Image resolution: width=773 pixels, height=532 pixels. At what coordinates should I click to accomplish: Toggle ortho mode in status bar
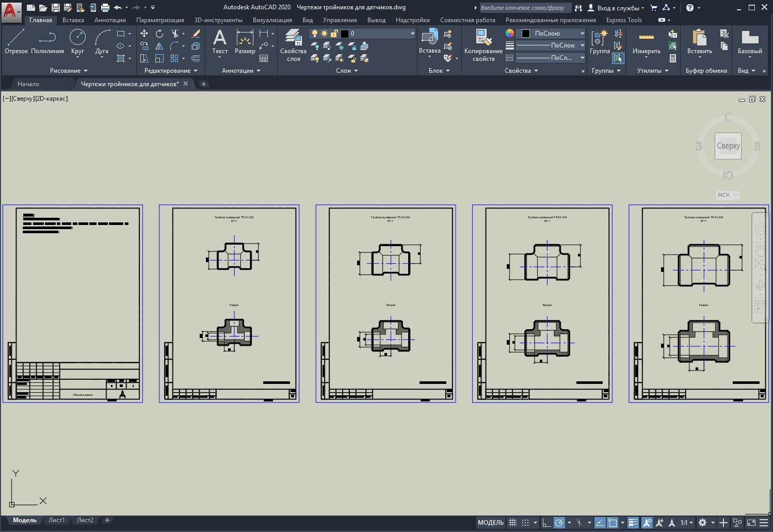(546, 523)
